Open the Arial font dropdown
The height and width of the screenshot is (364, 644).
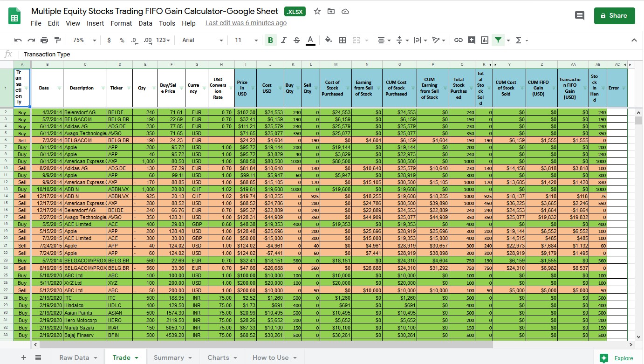(203, 40)
